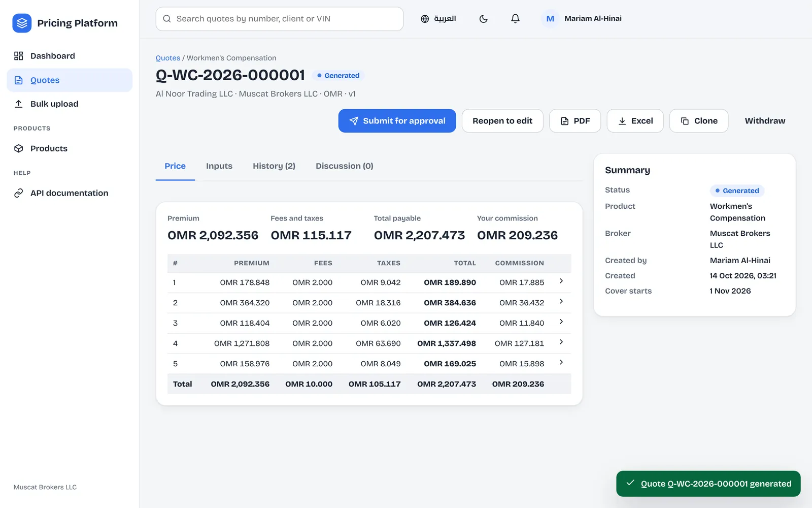Select the Price tab

(x=175, y=166)
